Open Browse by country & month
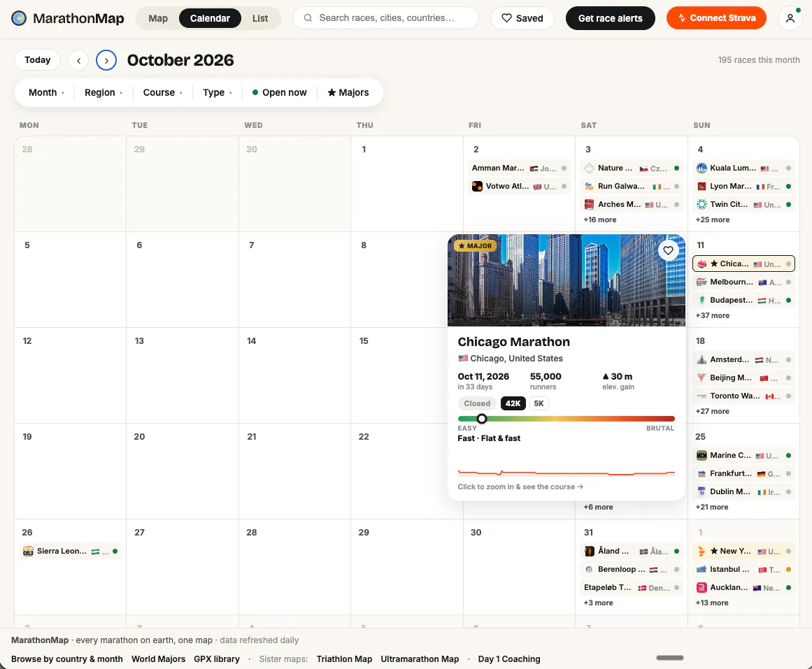Screen dimensions: 812x669 [67, 659]
